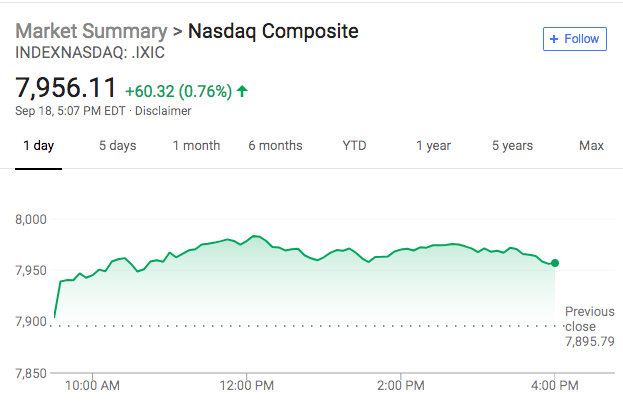This screenshot has width=623, height=405.
Task: Show the 1 month chart range
Action: coord(196,146)
